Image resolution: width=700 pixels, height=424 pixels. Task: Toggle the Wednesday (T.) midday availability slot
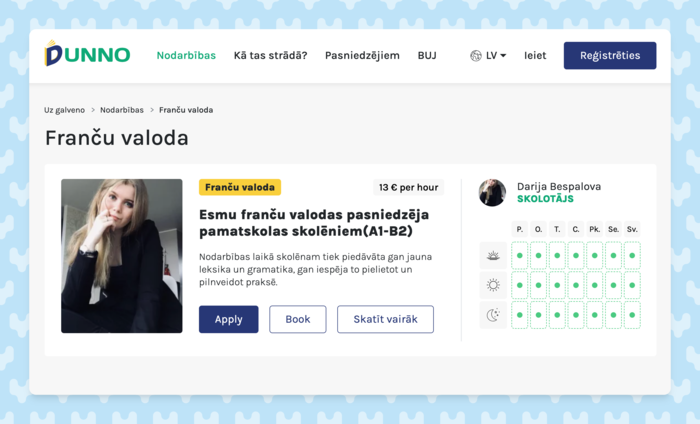(x=557, y=285)
